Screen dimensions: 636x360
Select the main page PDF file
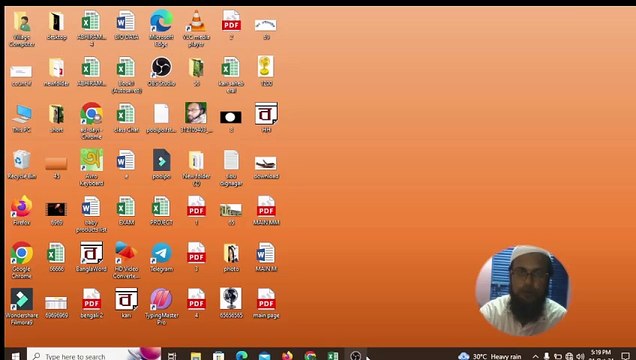point(266,303)
